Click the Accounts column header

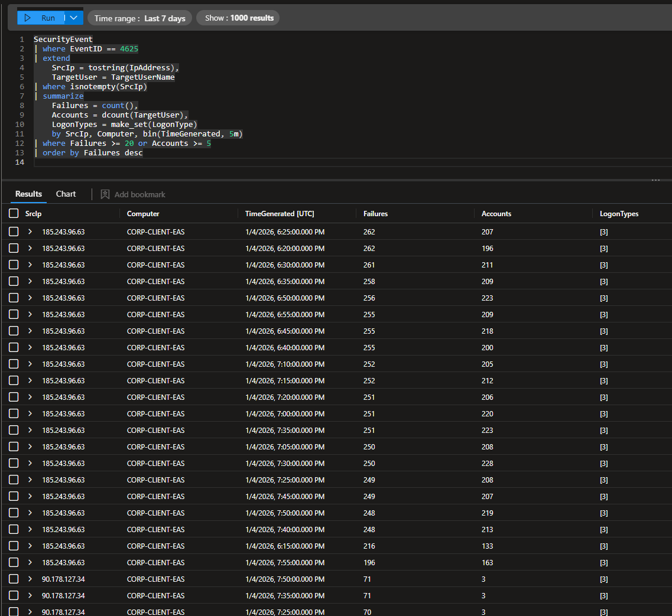pos(496,214)
